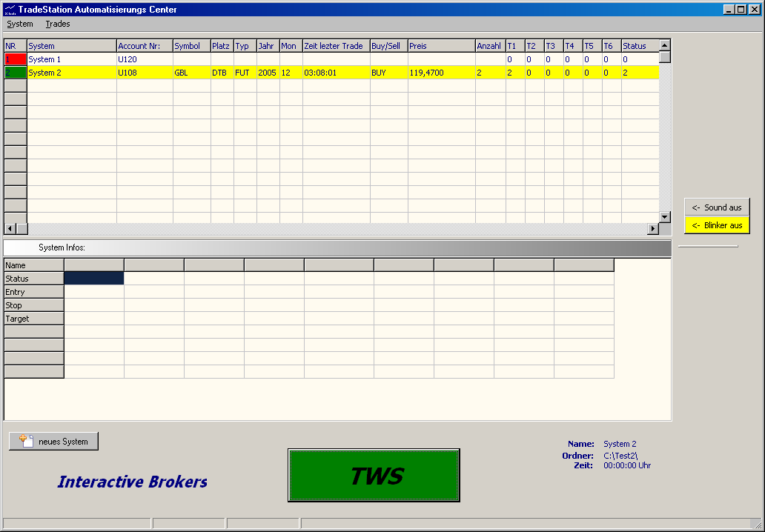This screenshot has height=532, width=765.
Task: Select red row number 1 cell
Action: (x=16, y=59)
